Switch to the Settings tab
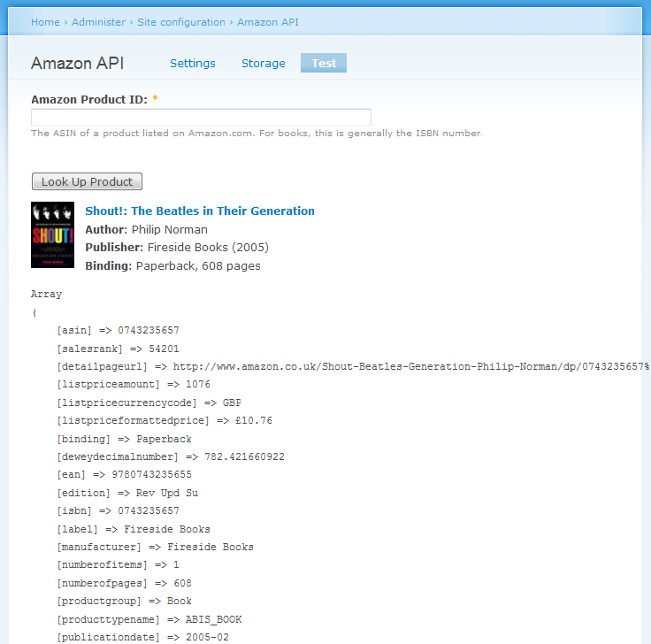 (193, 63)
